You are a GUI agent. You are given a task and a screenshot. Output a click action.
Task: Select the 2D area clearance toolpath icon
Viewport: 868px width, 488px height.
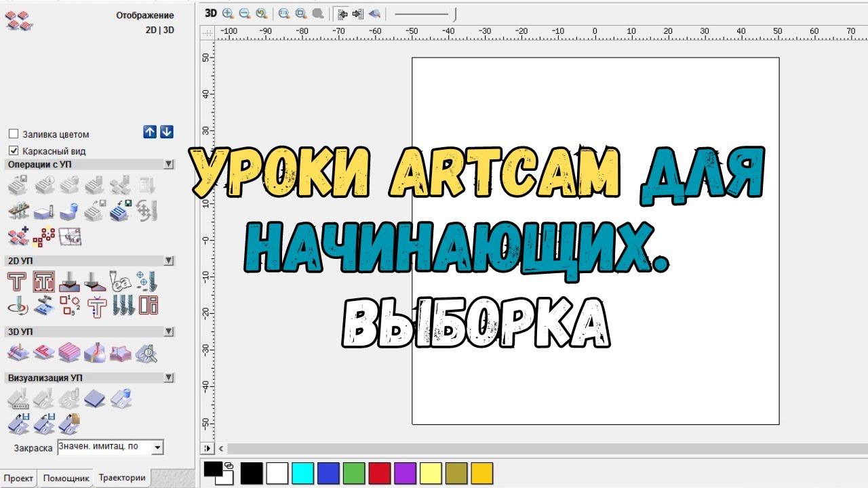(44, 281)
